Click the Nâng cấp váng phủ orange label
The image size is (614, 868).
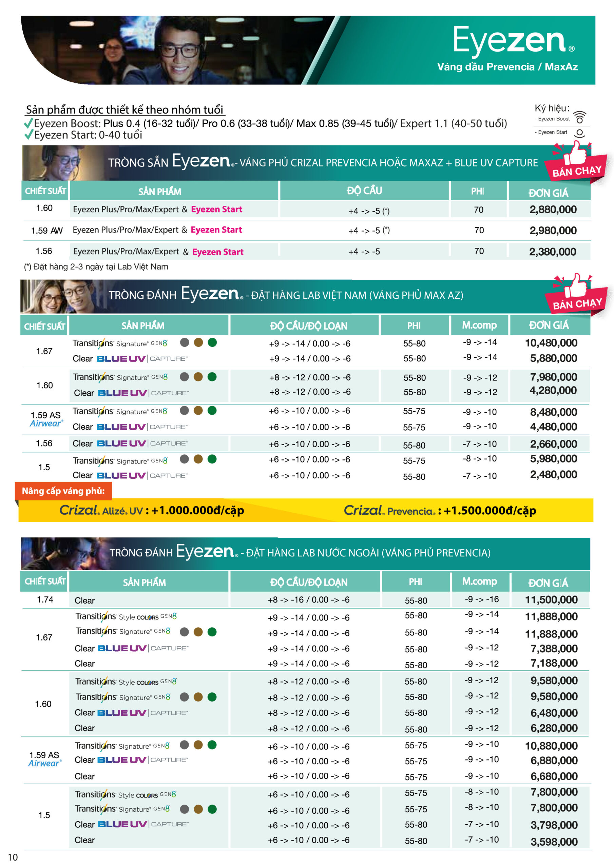pos(63,491)
